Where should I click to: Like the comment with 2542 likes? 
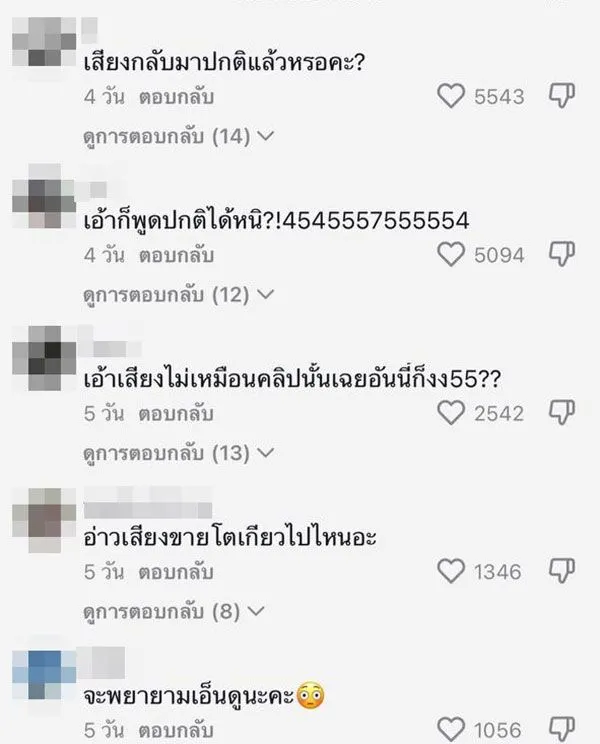coord(450,413)
